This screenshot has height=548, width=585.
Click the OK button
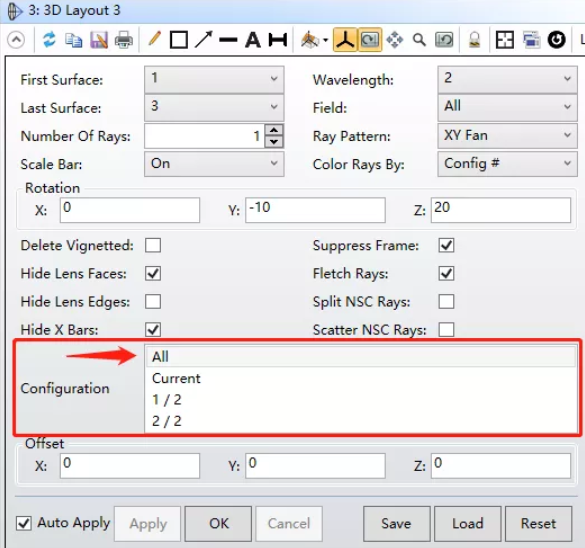coord(218,523)
